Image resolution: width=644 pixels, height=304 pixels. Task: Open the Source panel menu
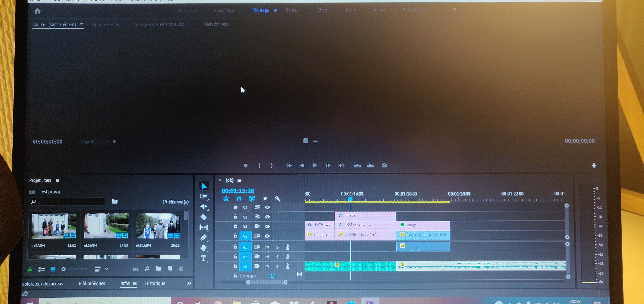coord(82,24)
